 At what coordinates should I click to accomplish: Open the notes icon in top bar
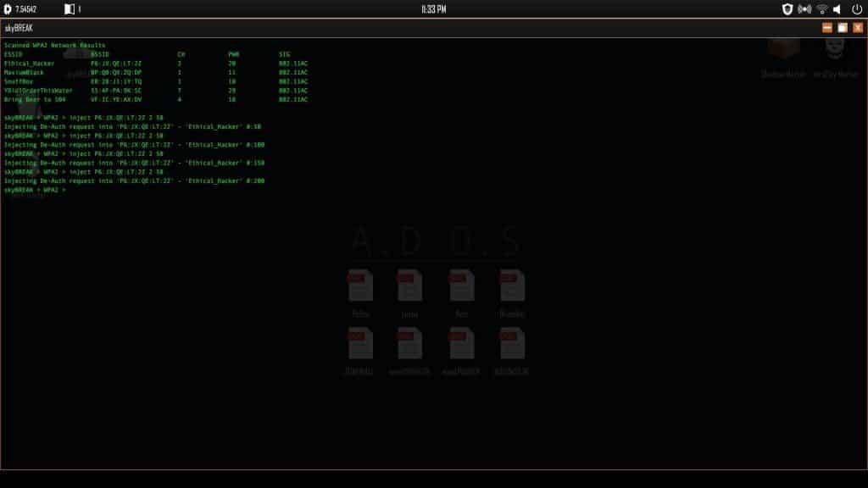pos(70,9)
